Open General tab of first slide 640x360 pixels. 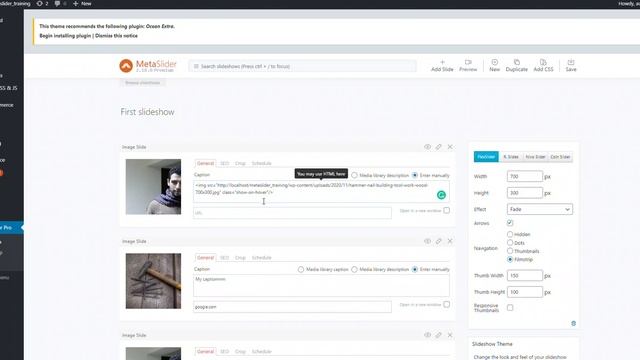point(205,163)
